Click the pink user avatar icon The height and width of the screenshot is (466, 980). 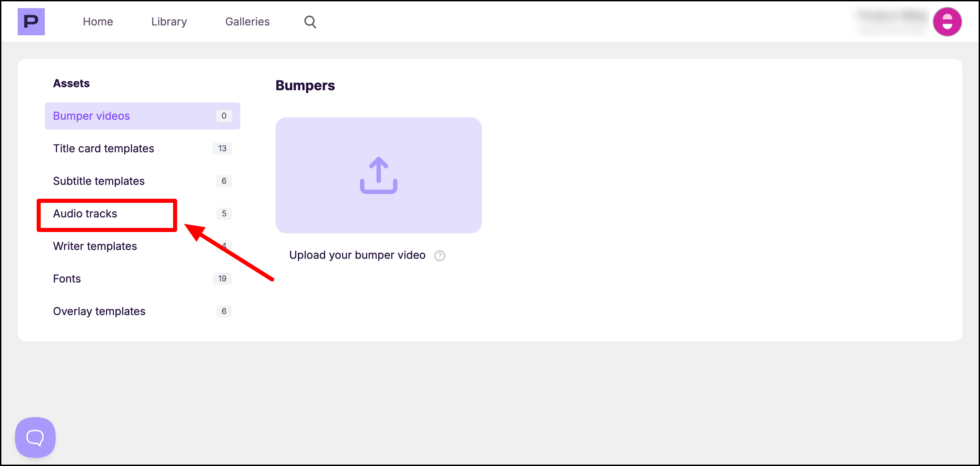(947, 22)
